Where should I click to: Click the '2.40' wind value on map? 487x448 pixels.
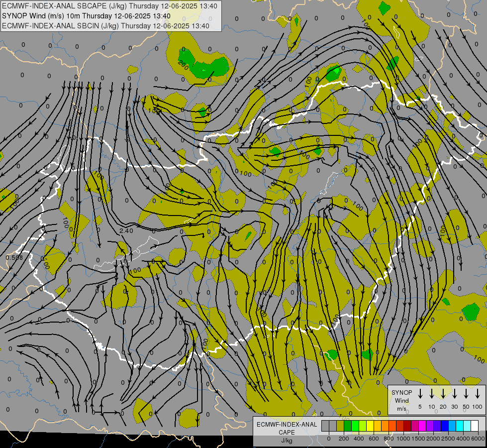126,230
